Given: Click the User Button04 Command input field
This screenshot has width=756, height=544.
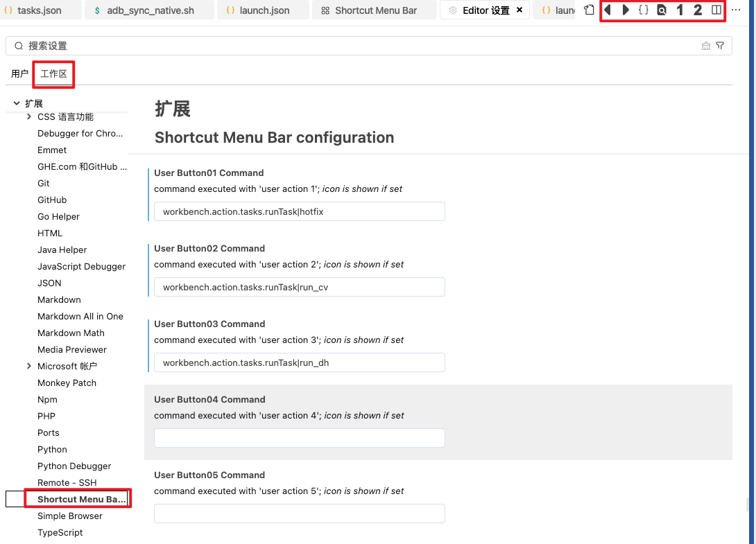Looking at the screenshot, I should tap(299, 438).
